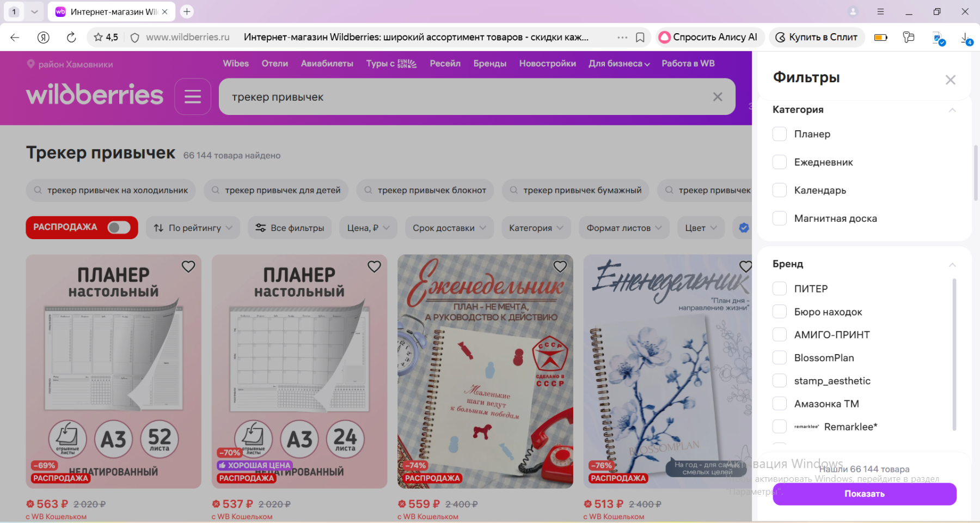The image size is (980, 523).
Task: Reload the page in browser toolbar
Action: pos(71,37)
